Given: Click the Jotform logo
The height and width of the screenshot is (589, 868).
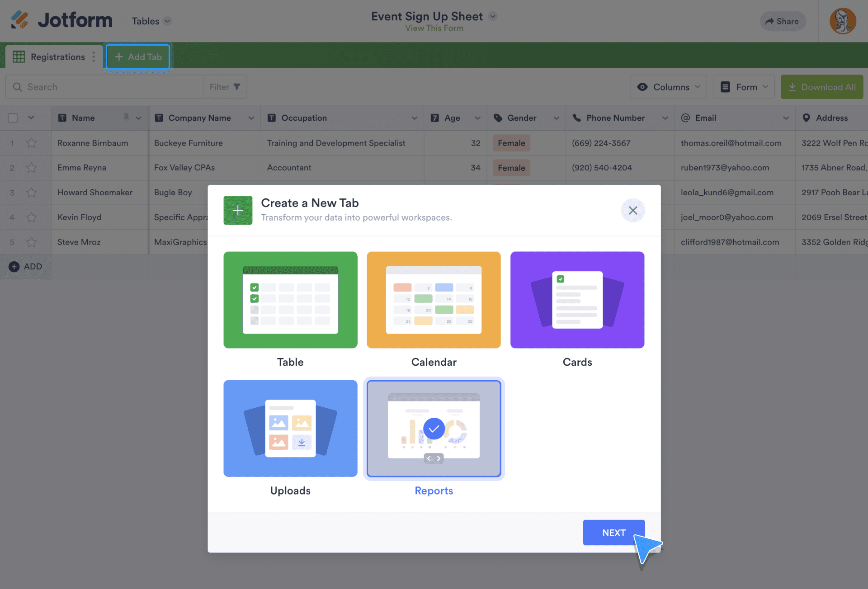Looking at the screenshot, I should [61, 20].
